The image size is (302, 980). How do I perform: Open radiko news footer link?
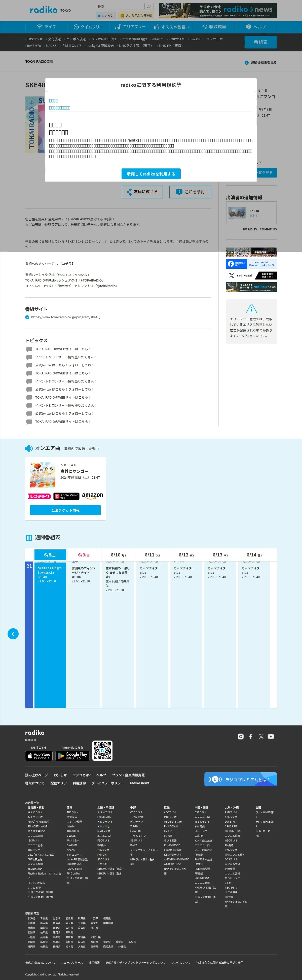coord(140,783)
